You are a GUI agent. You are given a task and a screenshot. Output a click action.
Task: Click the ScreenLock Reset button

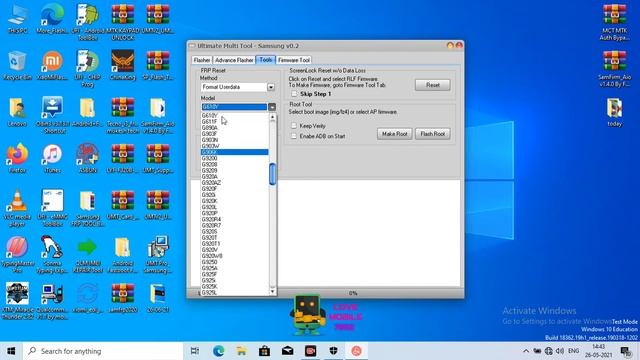tap(433, 85)
